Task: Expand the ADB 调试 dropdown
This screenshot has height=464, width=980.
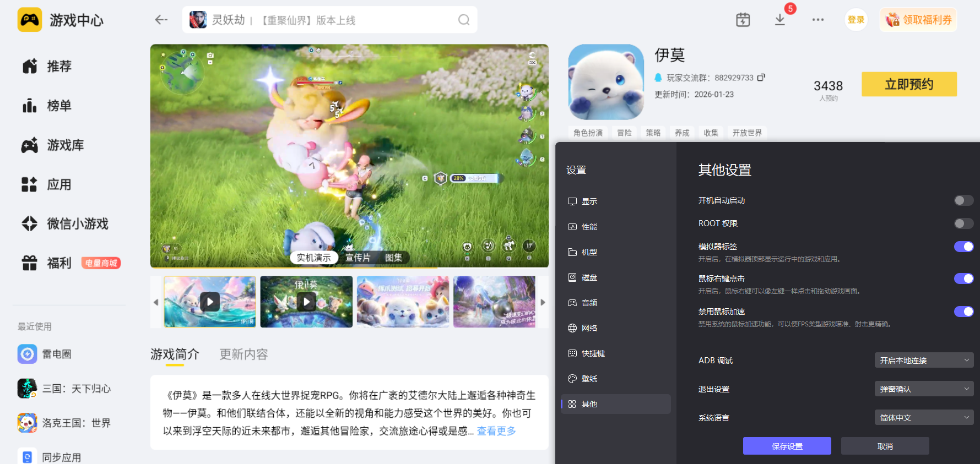Action: point(924,361)
